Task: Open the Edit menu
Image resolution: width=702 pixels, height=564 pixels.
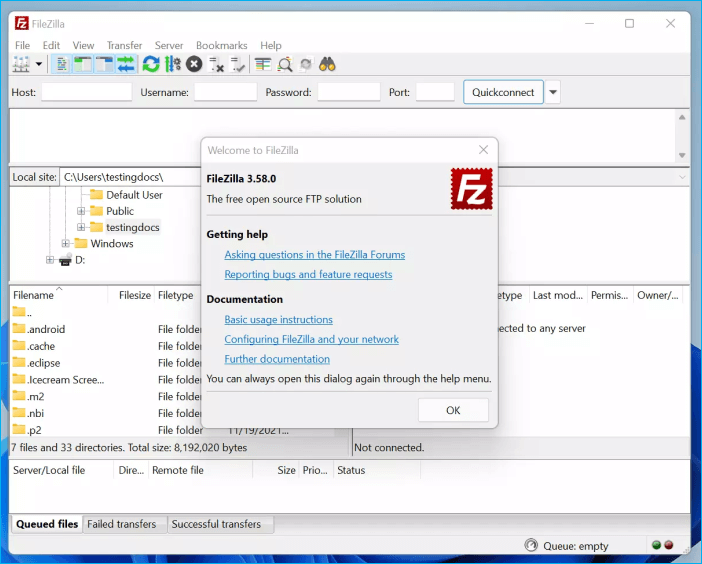Action: [51, 46]
